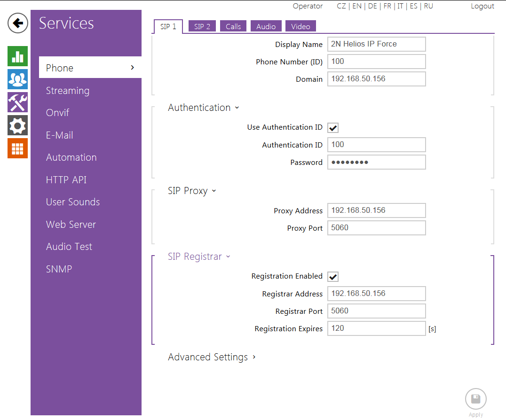This screenshot has height=420, width=506.
Task: Expand the Advanced Settings section
Action: (x=212, y=357)
